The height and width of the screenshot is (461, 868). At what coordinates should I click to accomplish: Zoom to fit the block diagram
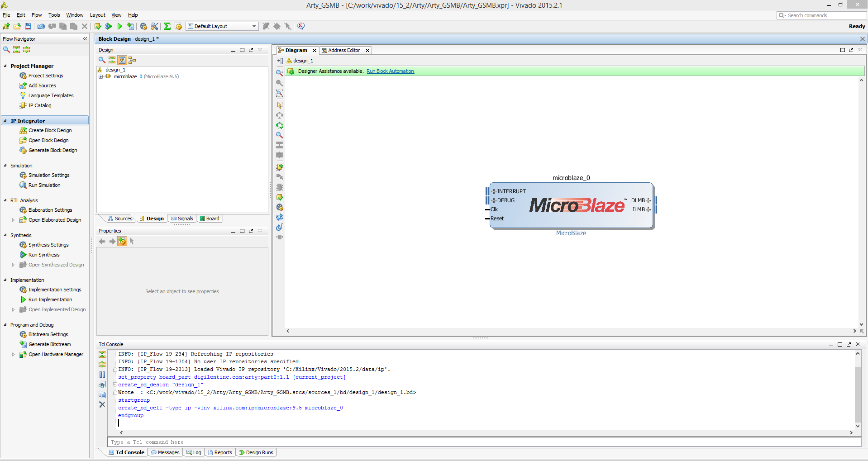(280, 93)
